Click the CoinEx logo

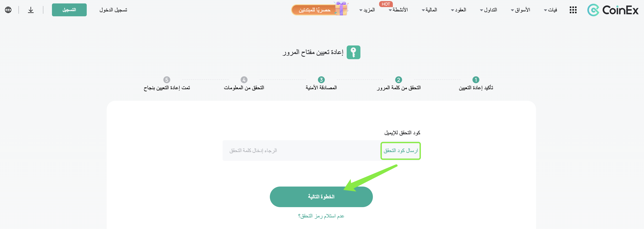tap(613, 10)
